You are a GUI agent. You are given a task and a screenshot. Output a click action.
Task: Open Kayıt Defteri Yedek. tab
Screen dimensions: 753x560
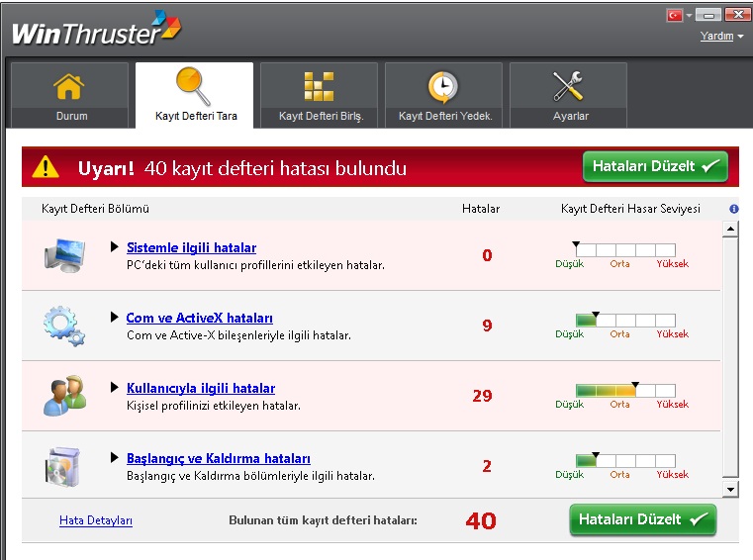[443, 95]
